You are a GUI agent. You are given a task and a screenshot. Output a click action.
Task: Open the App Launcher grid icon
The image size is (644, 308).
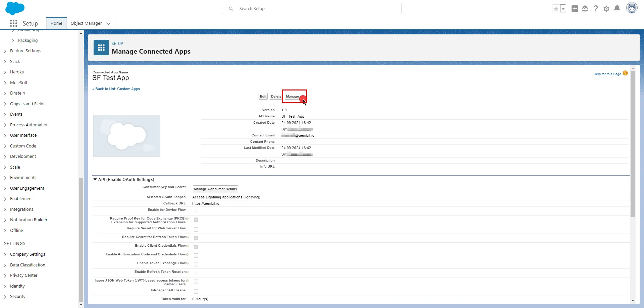pyautogui.click(x=13, y=23)
